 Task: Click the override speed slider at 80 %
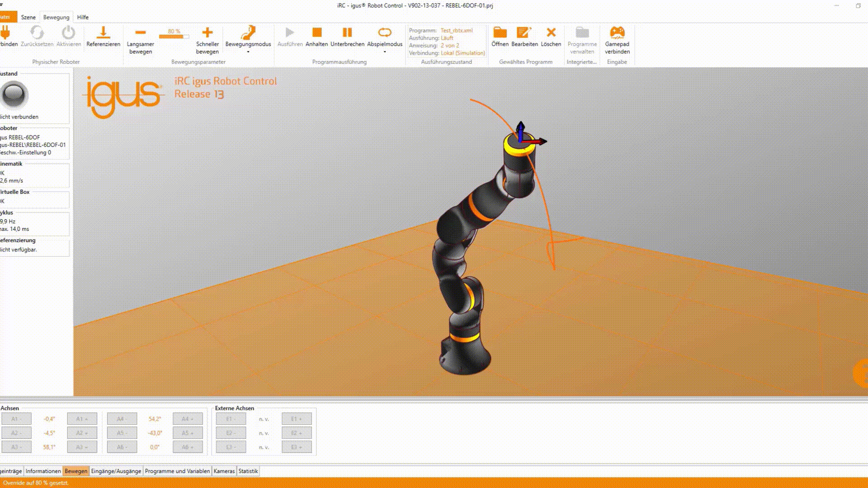[174, 36]
